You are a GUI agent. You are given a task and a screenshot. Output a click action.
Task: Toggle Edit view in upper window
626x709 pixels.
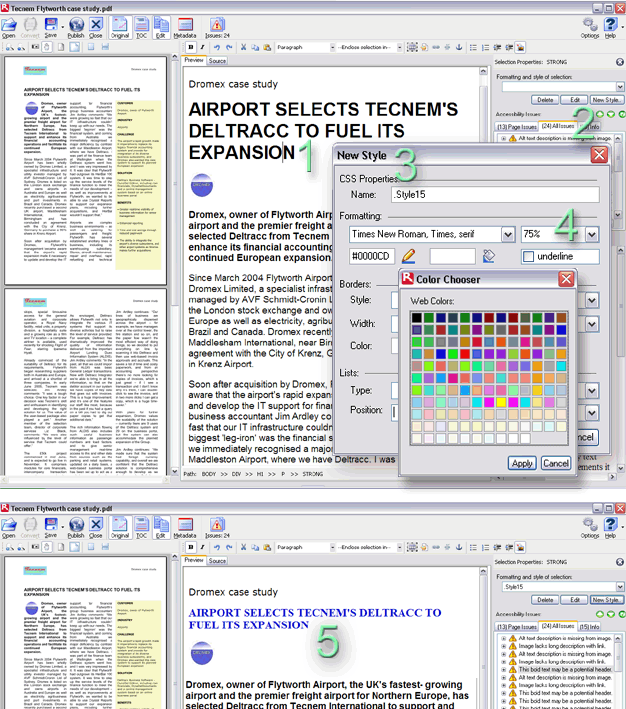coord(161,28)
